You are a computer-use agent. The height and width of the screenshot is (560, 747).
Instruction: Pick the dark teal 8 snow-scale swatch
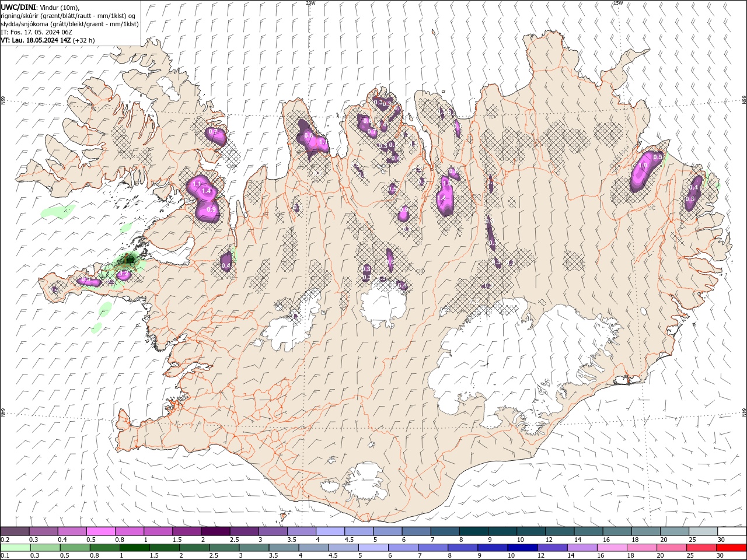(x=473, y=531)
